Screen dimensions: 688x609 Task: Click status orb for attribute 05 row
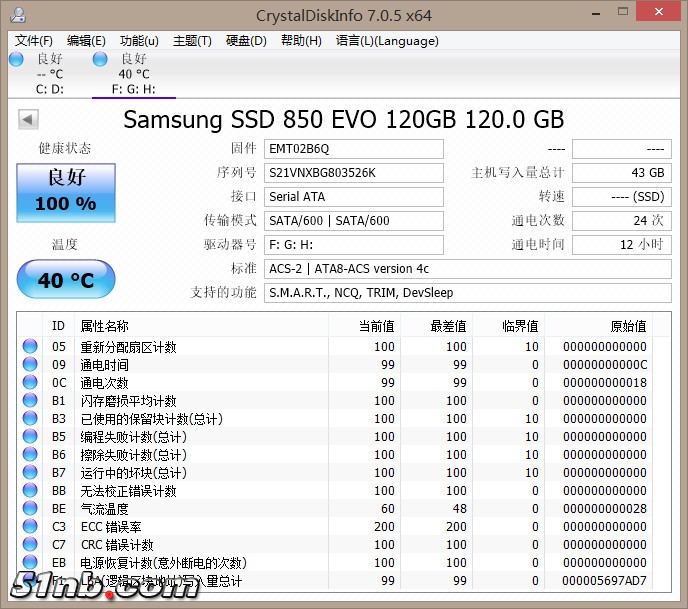pyautogui.click(x=29, y=347)
